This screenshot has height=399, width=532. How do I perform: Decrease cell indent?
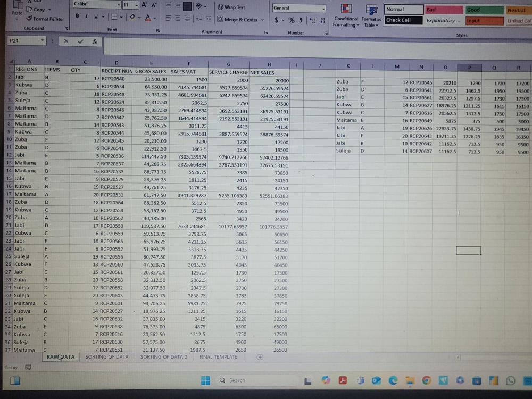(199, 19)
